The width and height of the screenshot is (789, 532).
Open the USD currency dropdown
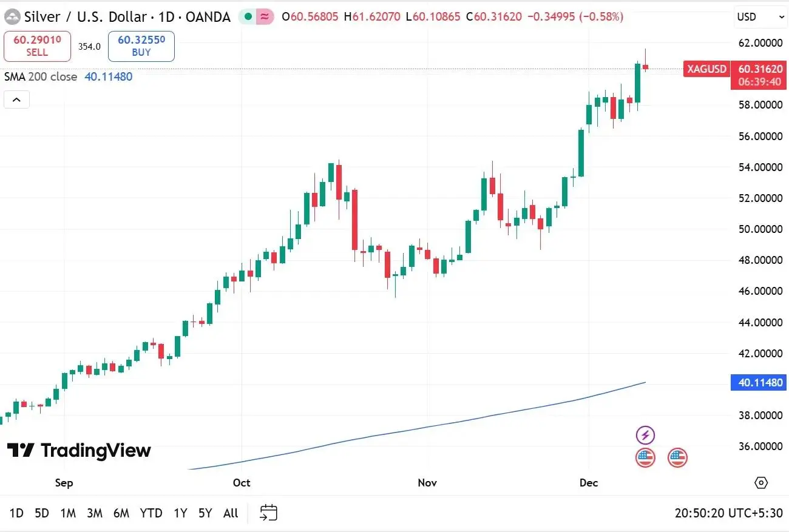760,17
